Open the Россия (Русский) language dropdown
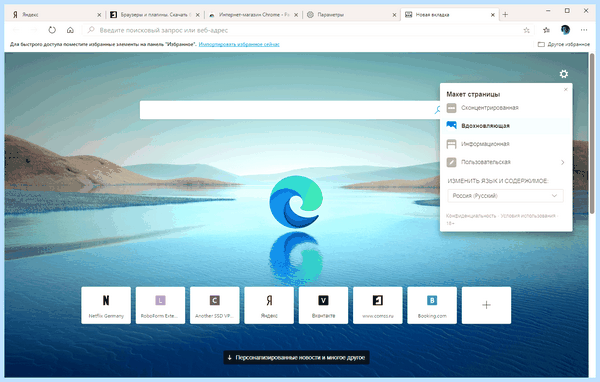This screenshot has height=382, width=600. click(505, 196)
